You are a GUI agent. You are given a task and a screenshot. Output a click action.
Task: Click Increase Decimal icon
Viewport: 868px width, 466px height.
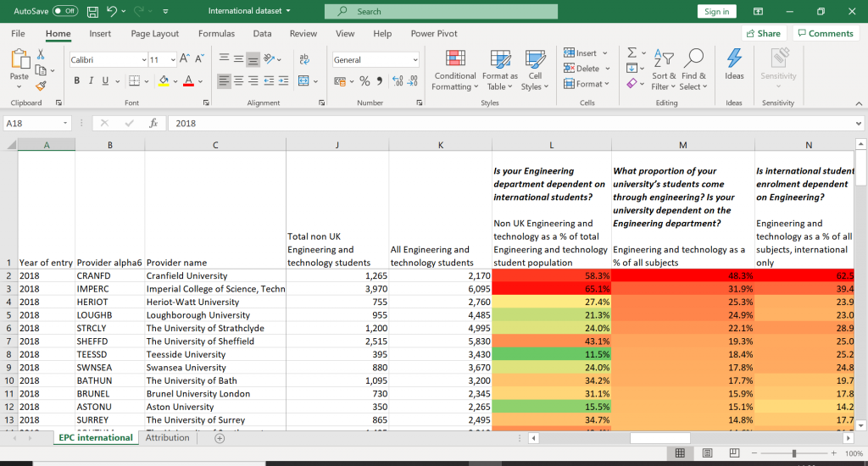pos(398,80)
